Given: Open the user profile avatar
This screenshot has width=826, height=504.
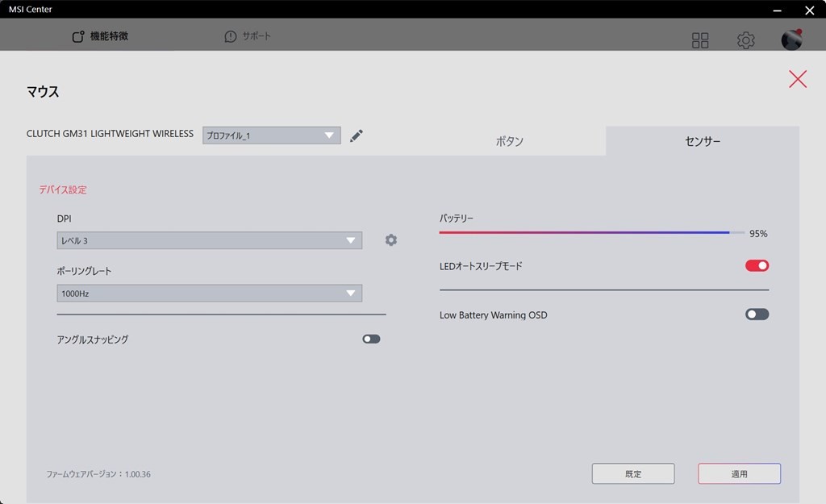Looking at the screenshot, I should pyautogui.click(x=791, y=40).
